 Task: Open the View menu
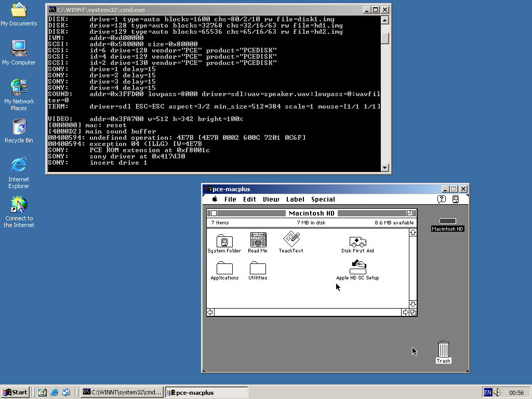[x=271, y=199]
